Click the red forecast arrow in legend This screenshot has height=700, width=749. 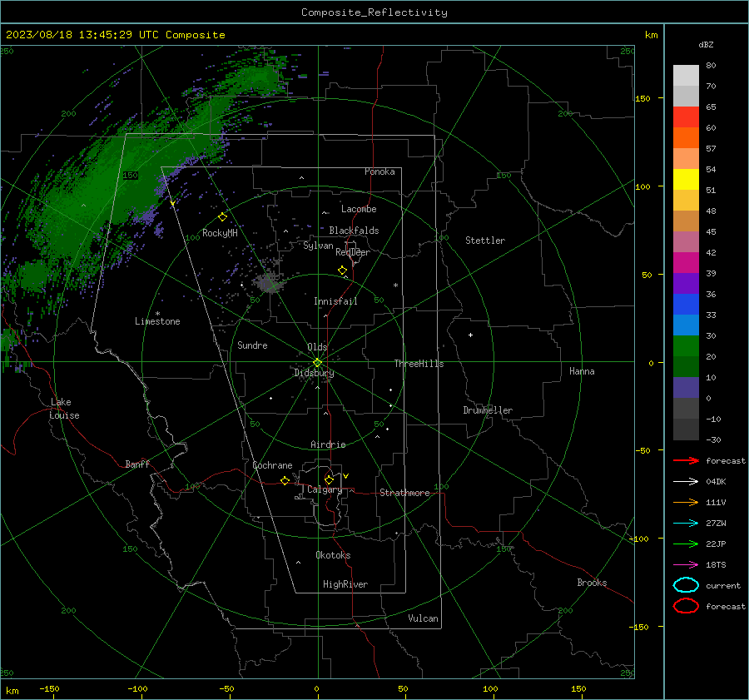686,460
